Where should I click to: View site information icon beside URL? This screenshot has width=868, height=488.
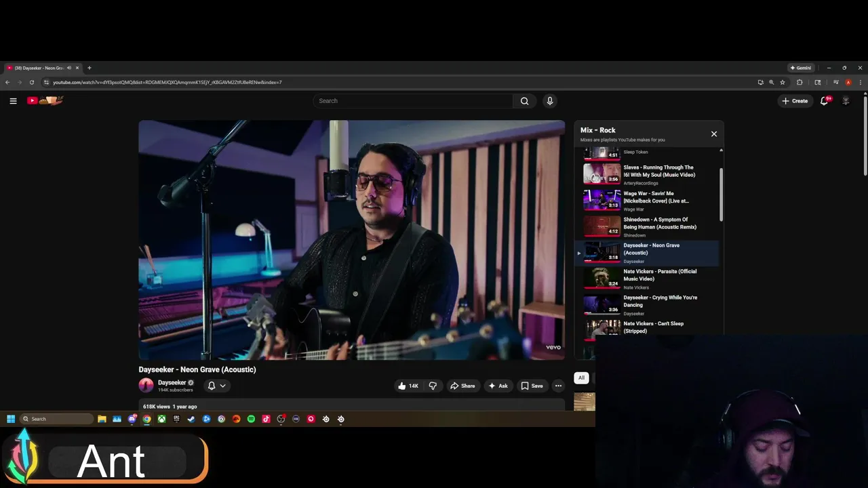click(46, 82)
